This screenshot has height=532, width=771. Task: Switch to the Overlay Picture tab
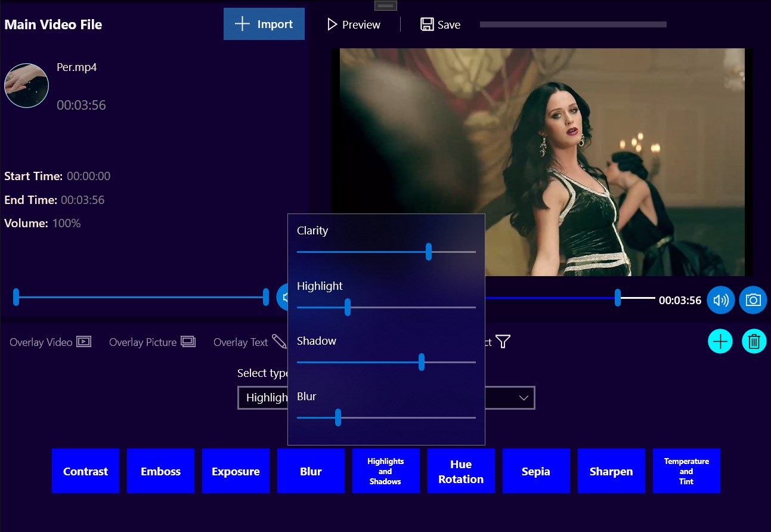[153, 342]
